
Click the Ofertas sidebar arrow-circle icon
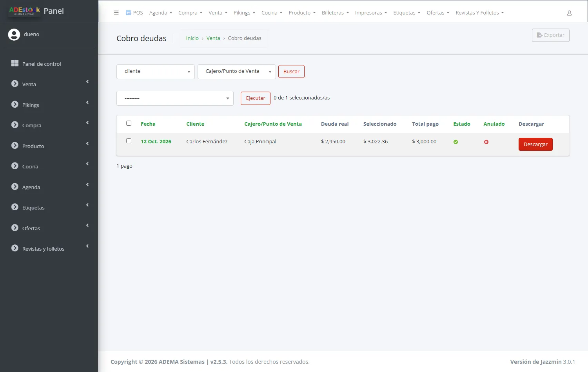point(15,228)
